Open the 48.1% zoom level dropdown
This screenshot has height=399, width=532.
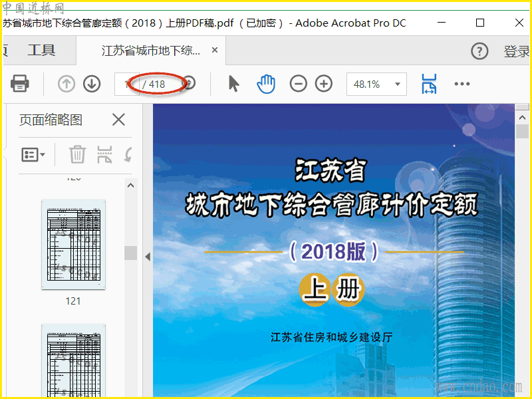pyautogui.click(x=376, y=84)
